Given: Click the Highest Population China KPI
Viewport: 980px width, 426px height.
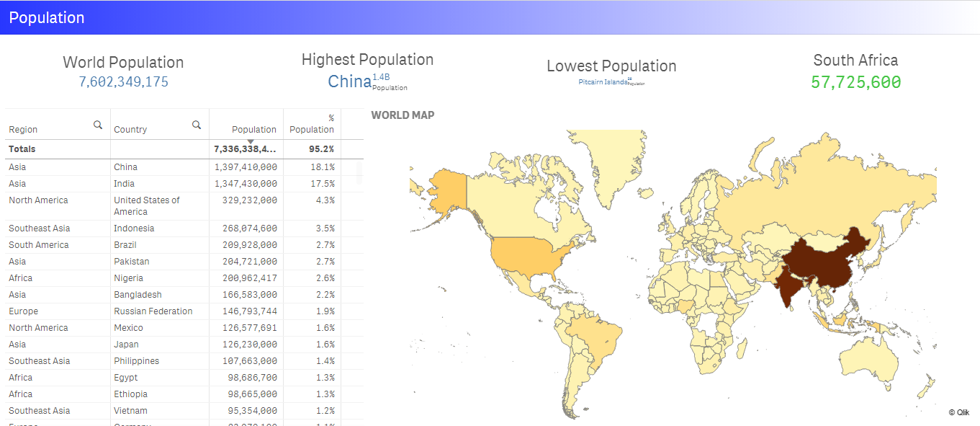Looking at the screenshot, I should coord(350,81).
